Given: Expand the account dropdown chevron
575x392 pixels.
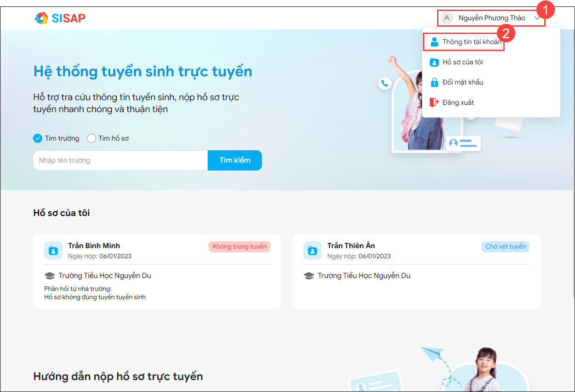Looking at the screenshot, I should (x=537, y=18).
